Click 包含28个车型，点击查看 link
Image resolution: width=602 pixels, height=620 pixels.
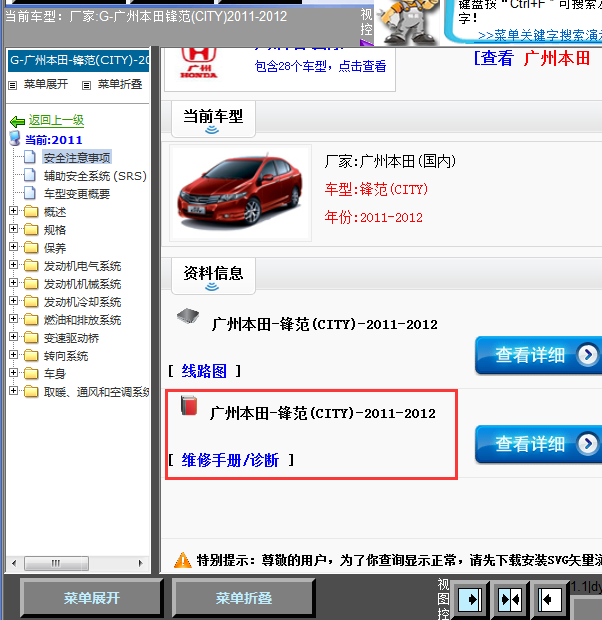320,66
